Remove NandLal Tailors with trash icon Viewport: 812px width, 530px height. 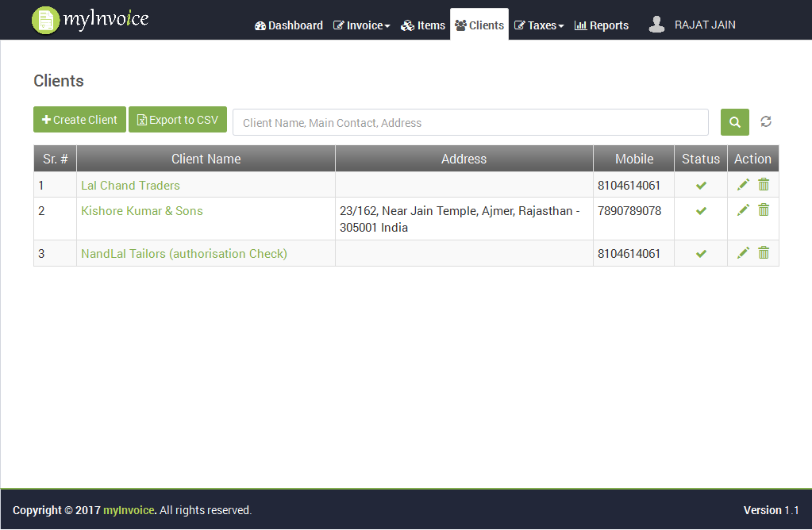pos(764,253)
